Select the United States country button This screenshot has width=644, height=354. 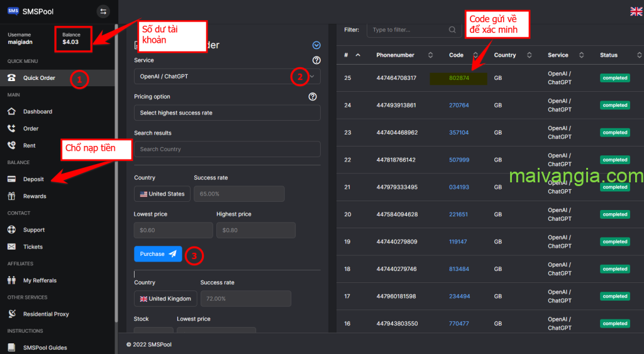pyautogui.click(x=162, y=194)
